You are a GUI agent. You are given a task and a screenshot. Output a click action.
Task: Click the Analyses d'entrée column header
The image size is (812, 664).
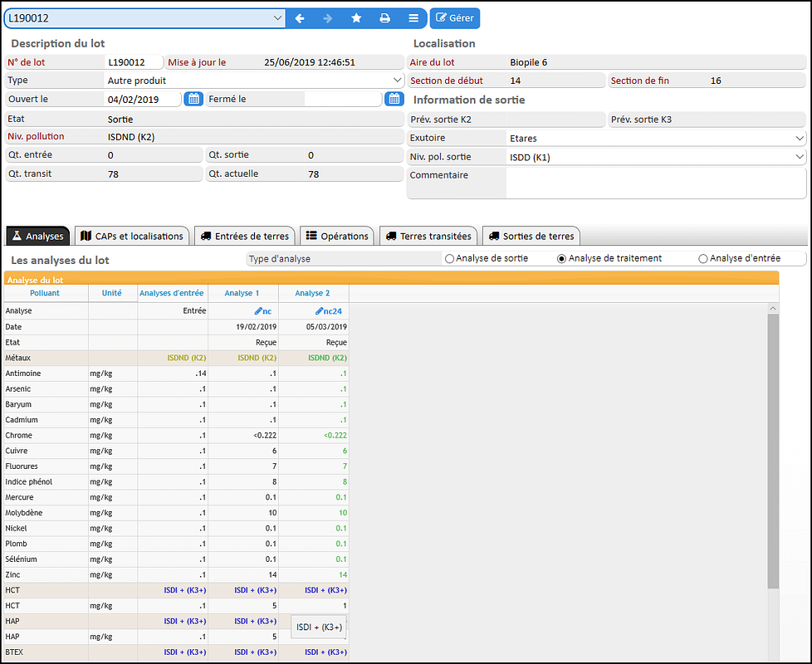(171, 293)
